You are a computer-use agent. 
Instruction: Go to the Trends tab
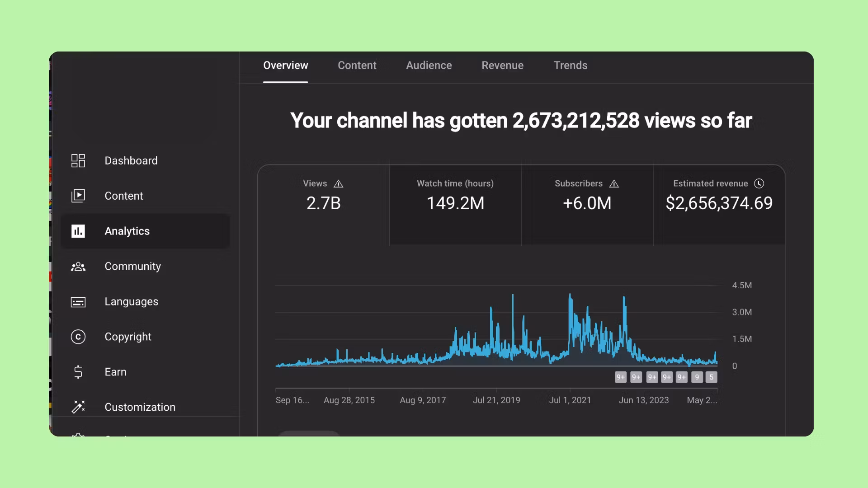(570, 66)
